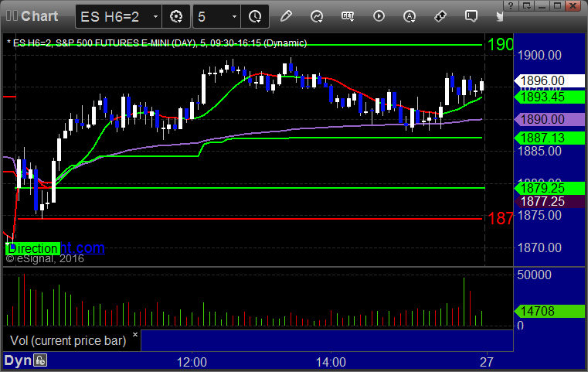Click the Twitter bird icon
The height and width of the screenshot is (372, 588).
500,16
